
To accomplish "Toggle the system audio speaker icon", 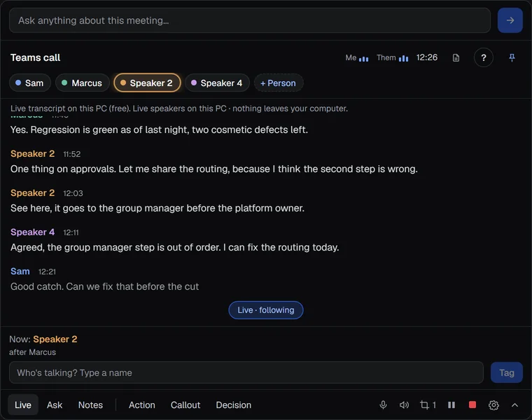I will coord(404,405).
